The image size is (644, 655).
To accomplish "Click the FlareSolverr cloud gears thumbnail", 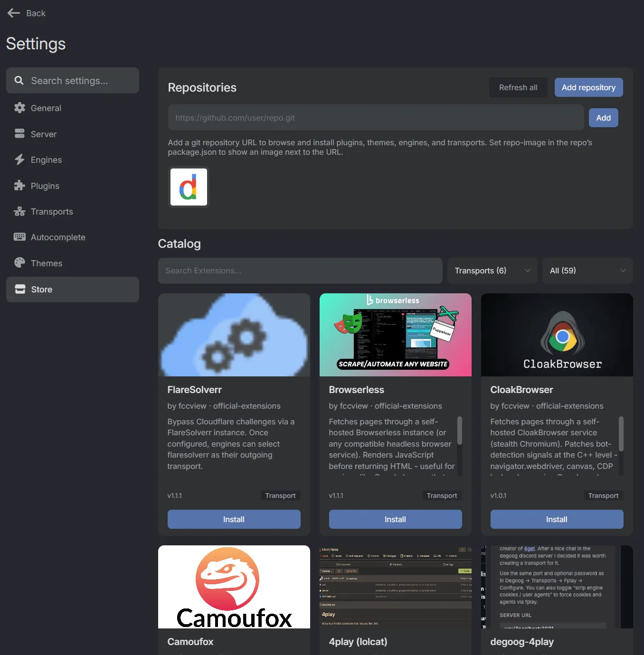I will pyautogui.click(x=234, y=335).
